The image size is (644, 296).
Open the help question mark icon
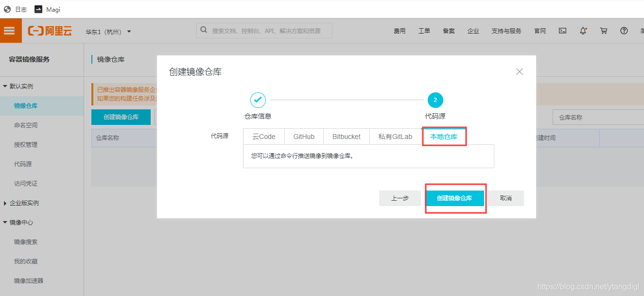[x=624, y=31]
